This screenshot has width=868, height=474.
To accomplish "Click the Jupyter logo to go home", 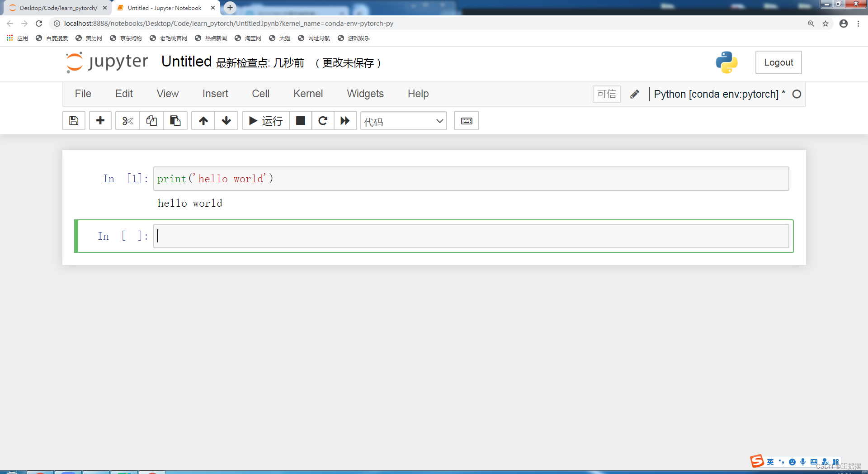I will pyautogui.click(x=107, y=62).
